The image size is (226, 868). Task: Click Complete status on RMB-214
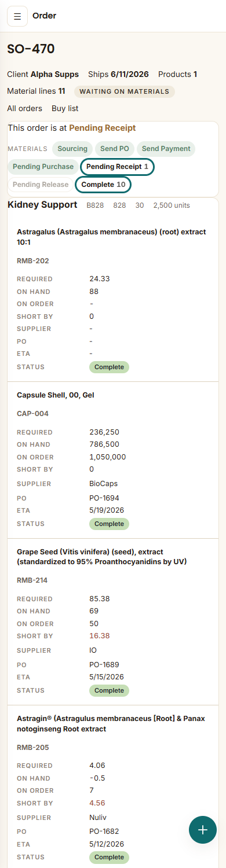click(109, 690)
